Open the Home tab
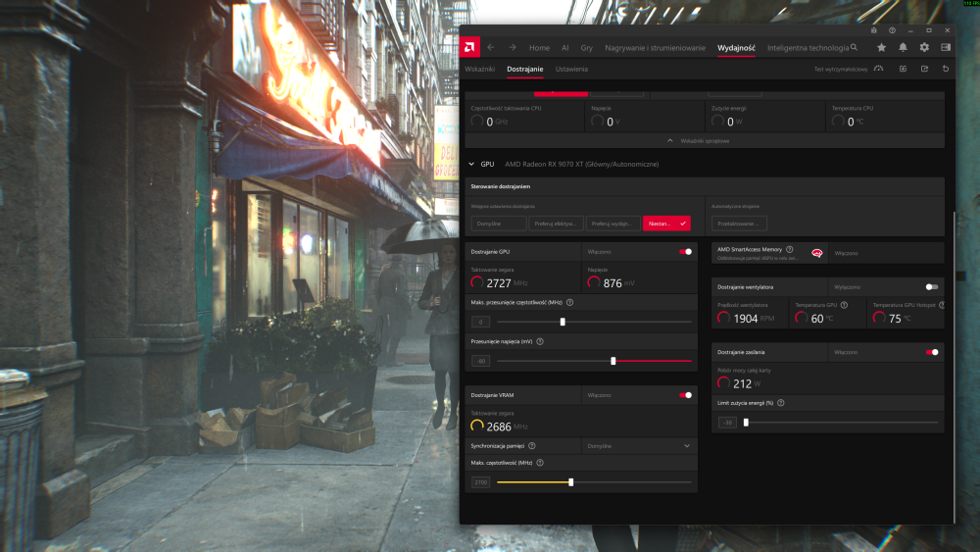This screenshot has height=552, width=980. point(539,47)
